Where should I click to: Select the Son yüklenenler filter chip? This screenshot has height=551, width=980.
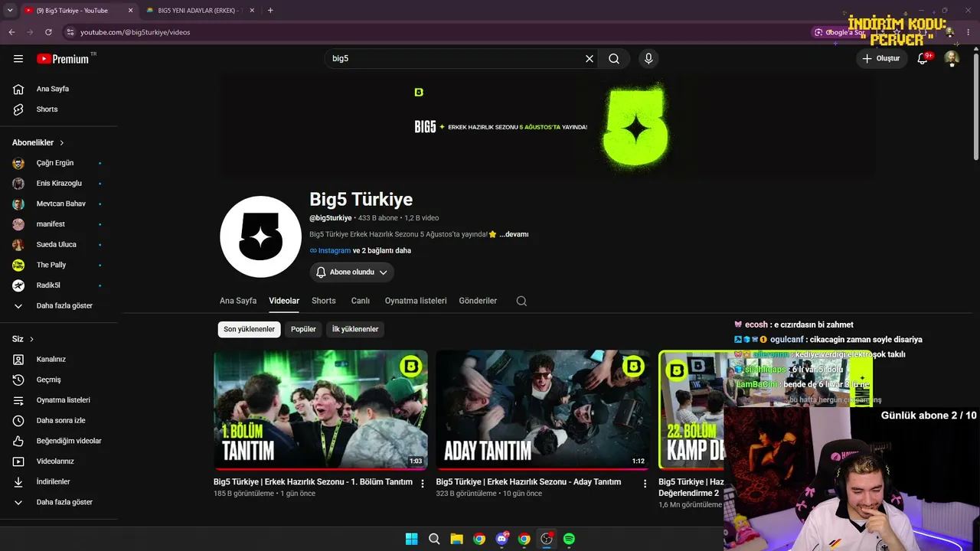249,329
